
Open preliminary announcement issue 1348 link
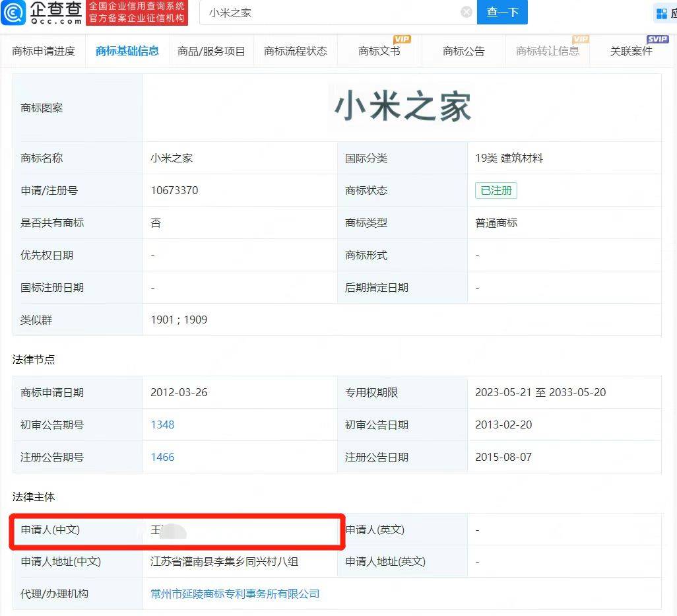(162, 425)
